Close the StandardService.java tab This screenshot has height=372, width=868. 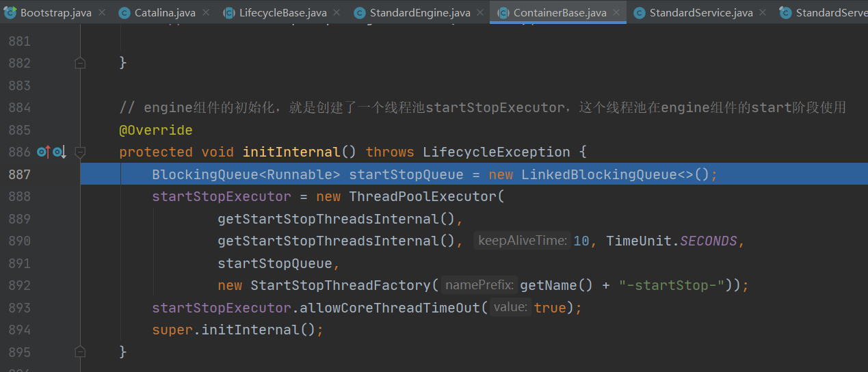[763, 12]
